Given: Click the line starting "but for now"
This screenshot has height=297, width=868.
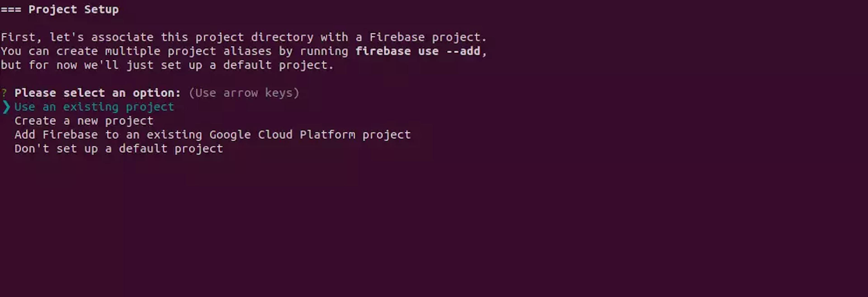Looking at the screenshot, I should (167, 65).
